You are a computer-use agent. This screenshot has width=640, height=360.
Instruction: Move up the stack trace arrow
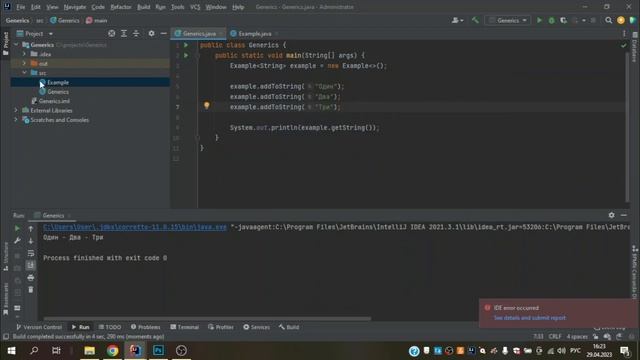point(31,229)
